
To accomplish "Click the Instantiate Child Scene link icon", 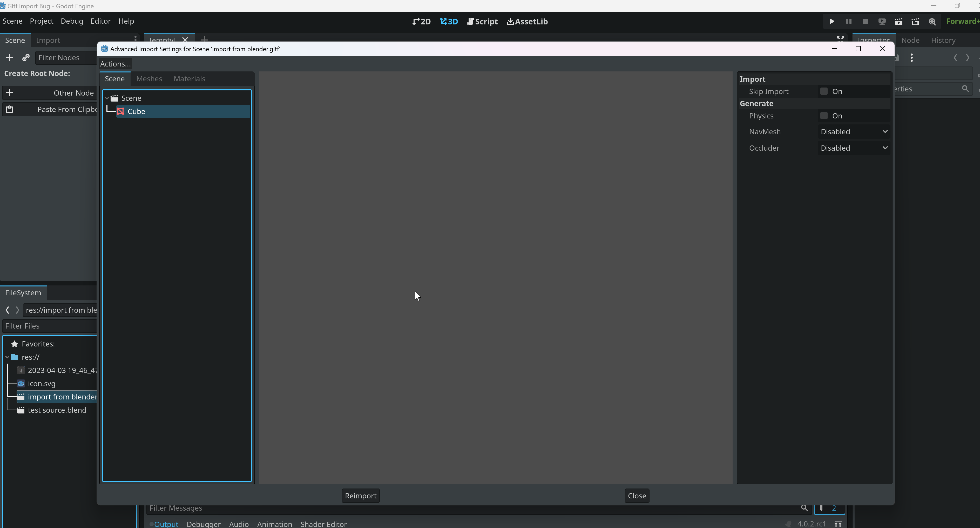I will (x=25, y=57).
